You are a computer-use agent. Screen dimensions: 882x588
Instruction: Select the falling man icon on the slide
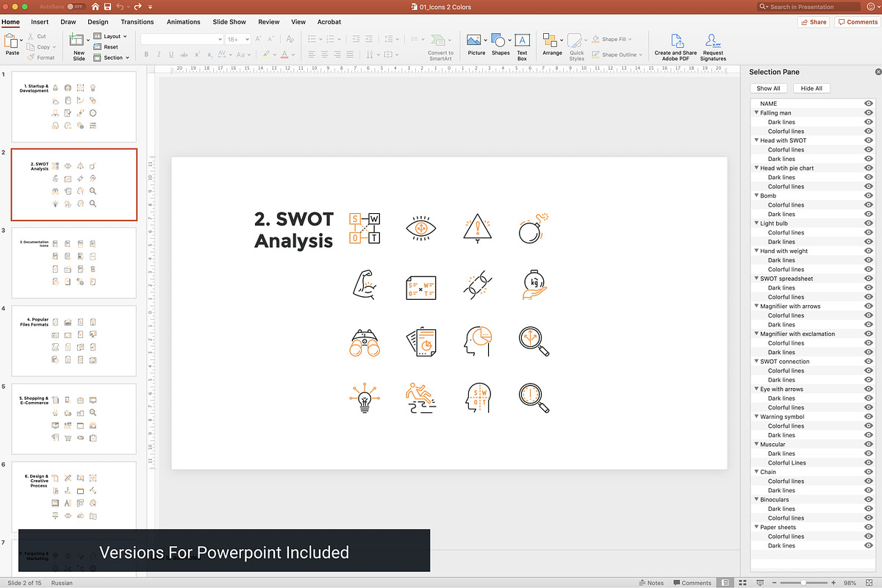pyautogui.click(x=421, y=398)
